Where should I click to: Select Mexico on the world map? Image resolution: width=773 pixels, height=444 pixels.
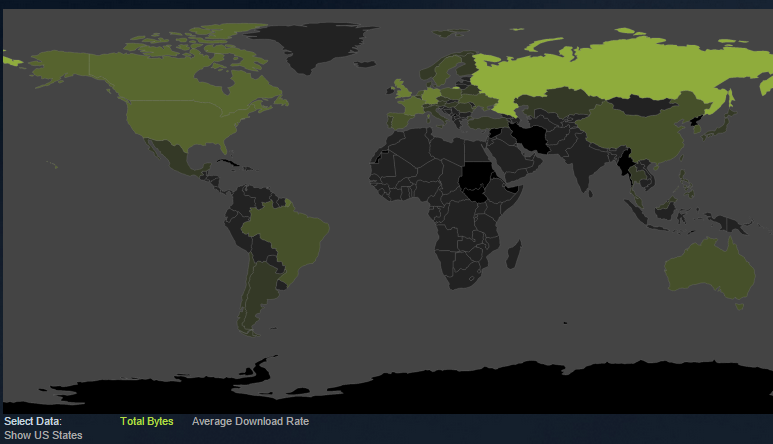(x=175, y=158)
